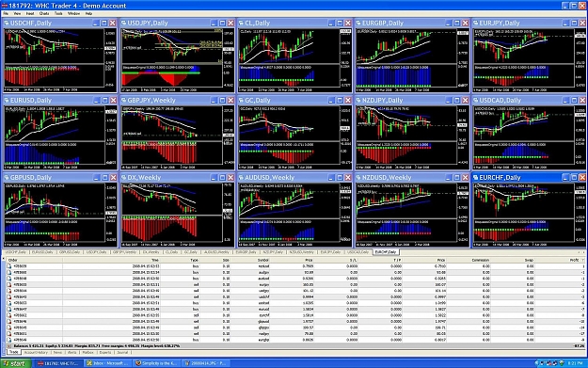Click the red histogram indicator in DX,Weekly window
The image size is (588, 368).
point(159,228)
